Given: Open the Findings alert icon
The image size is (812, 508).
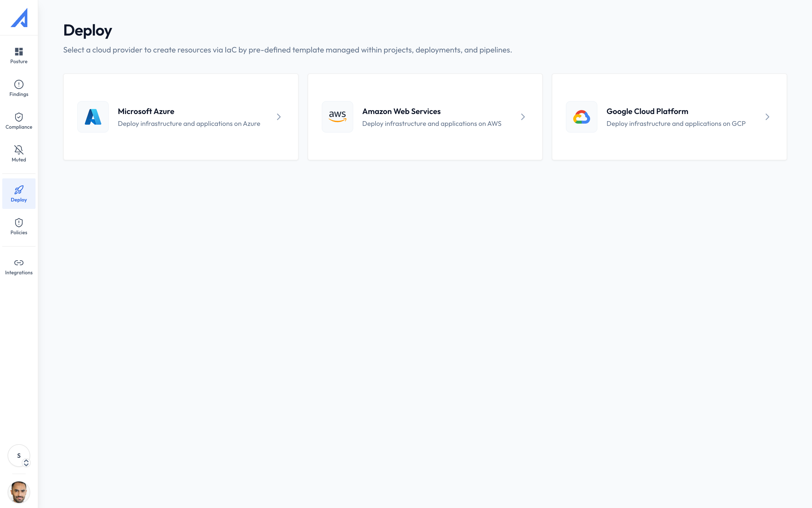Looking at the screenshot, I should 19,84.
